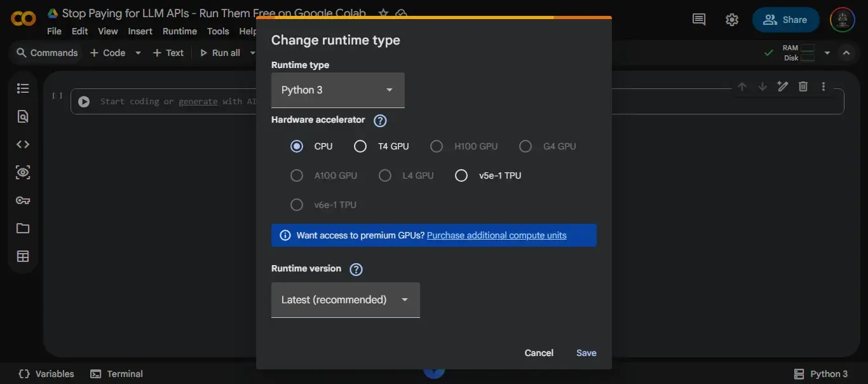Click the user account avatar
This screenshot has height=384, width=868.
pyautogui.click(x=843, y=20)
